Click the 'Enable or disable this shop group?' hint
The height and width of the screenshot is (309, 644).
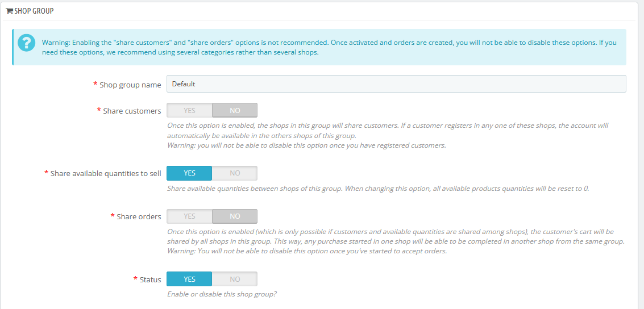tap(222, 294)
